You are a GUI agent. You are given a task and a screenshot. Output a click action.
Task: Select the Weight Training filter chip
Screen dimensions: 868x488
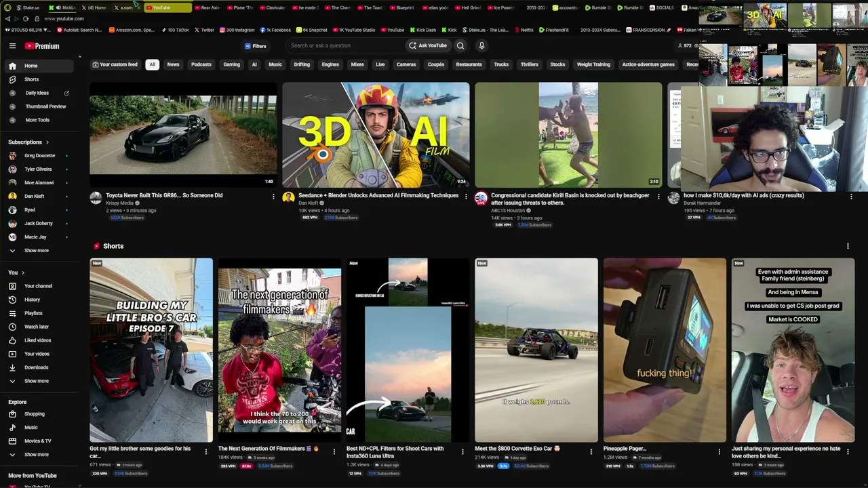pyautogui.click(x=593, y=64)
